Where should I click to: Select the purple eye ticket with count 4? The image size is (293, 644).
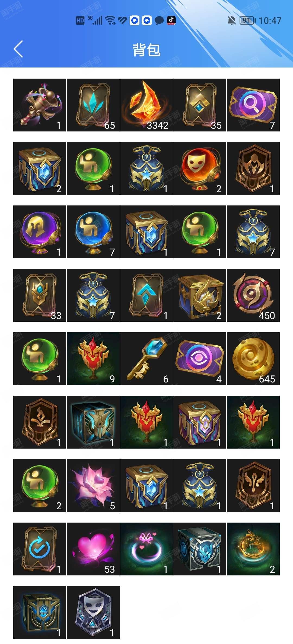click(200, 359)
